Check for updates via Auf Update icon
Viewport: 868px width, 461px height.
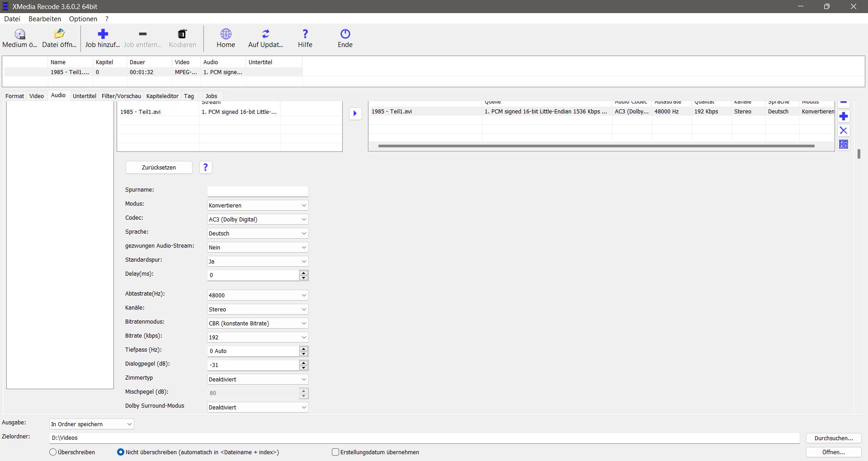click(x=265, y=34)
